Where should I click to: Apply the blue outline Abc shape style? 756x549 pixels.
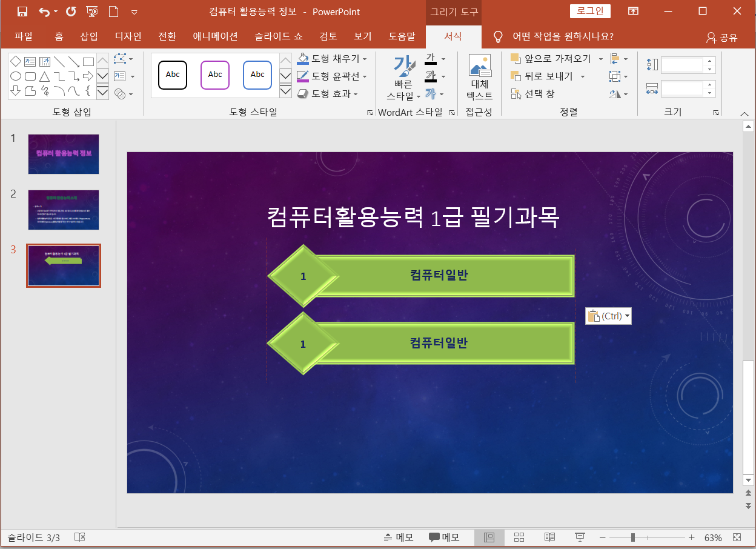click(x=257, y=75)
